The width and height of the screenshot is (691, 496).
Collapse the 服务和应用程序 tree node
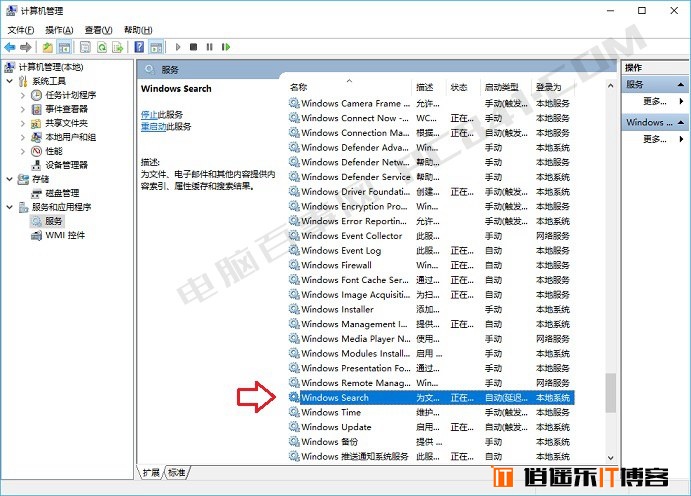coord(10,207)
